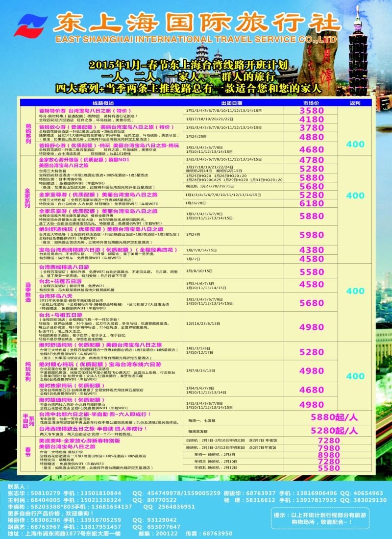Screen dimensions: 392x539
Task: Open the 全家至尊游（优质配额）route title
Action: pos(98,195)
